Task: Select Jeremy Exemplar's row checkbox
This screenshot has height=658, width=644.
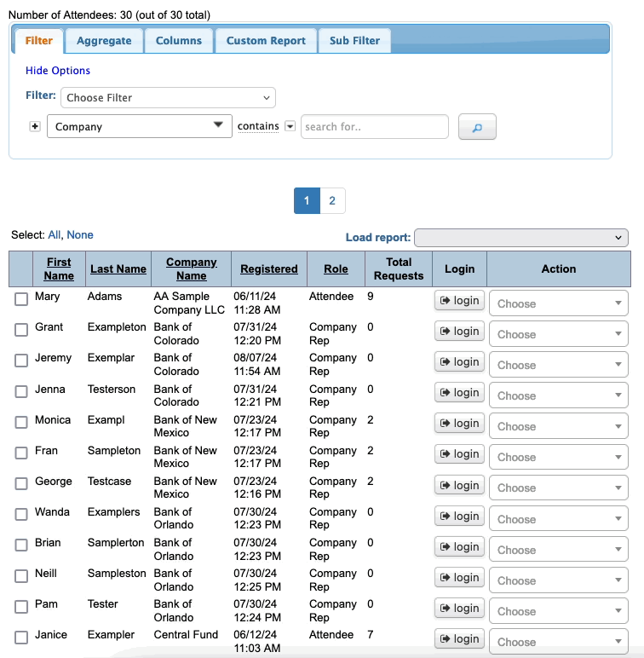Action: click(21, 361)
